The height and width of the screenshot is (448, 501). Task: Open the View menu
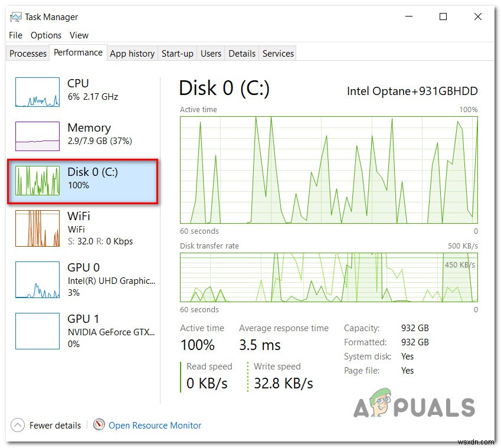tap(78, 35)
